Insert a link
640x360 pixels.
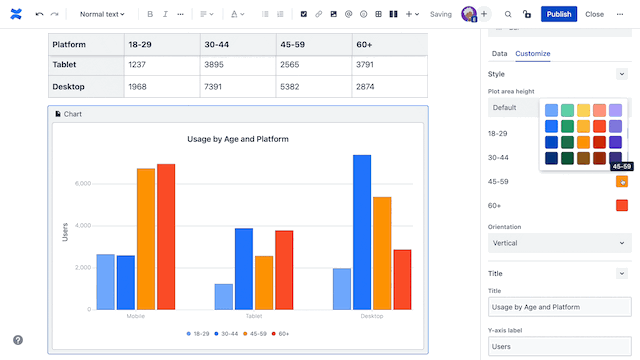point(318,14)
